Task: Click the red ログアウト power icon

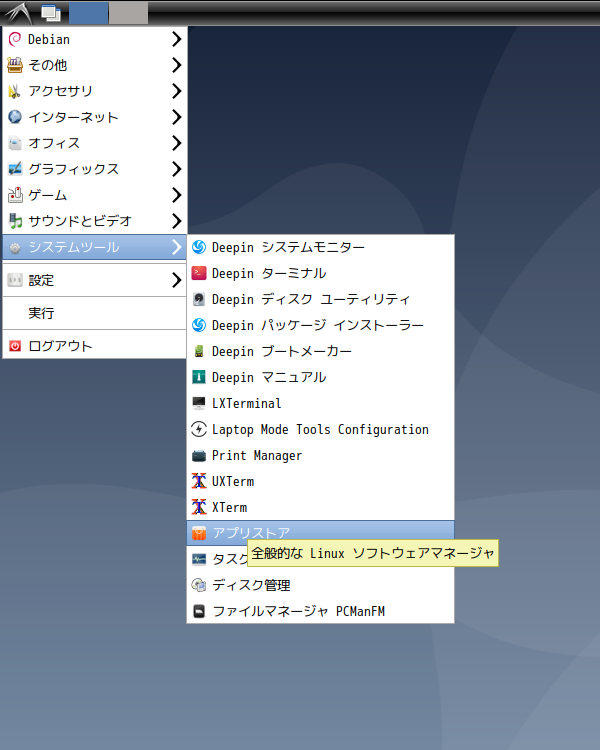Action: tap(15, 346)
